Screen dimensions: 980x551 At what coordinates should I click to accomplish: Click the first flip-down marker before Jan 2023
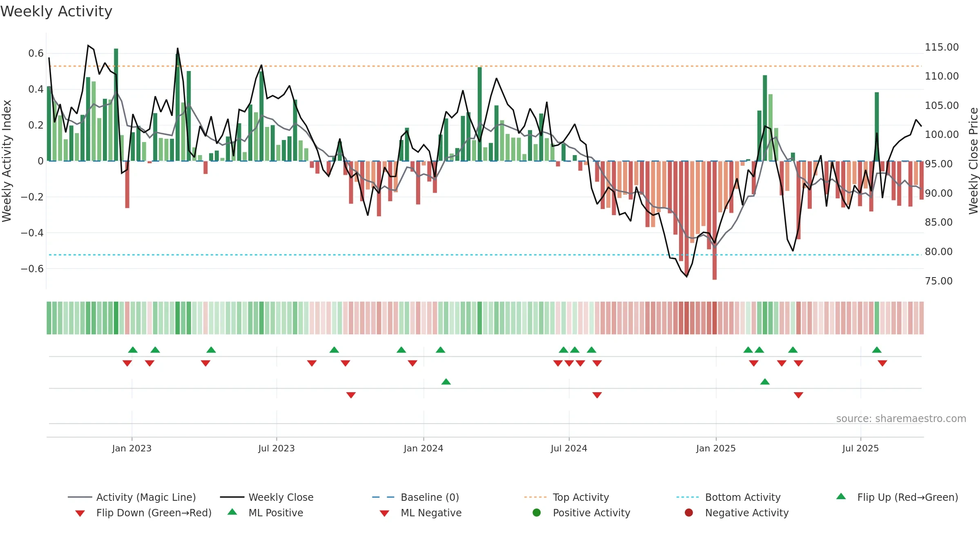[x=127, y=363]
